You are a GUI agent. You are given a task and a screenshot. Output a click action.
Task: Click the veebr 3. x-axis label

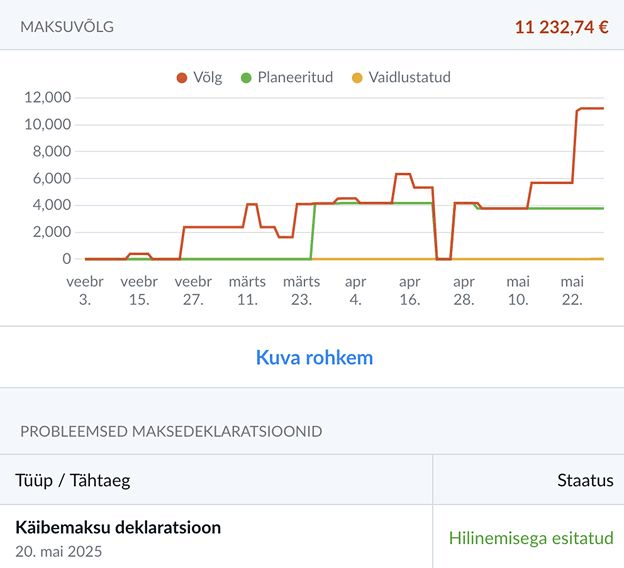[x=85, y=290]
